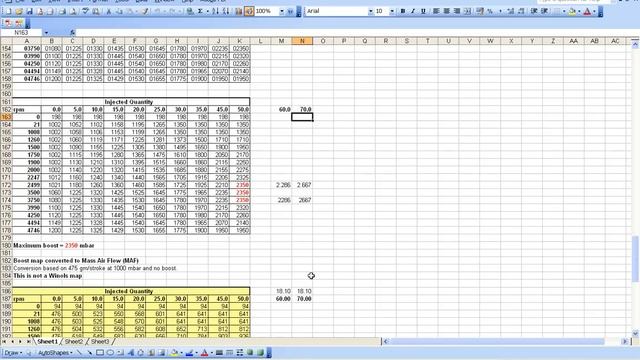This screenshot has width=640, height=360.
Task: Create a new workbook with the New icon
Action: point(8,11)
